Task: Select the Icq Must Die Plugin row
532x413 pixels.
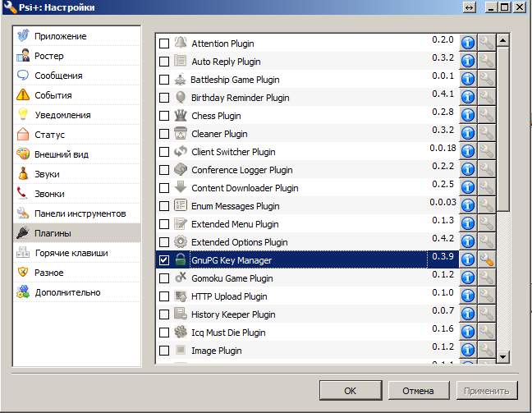Action: [307, 332]
